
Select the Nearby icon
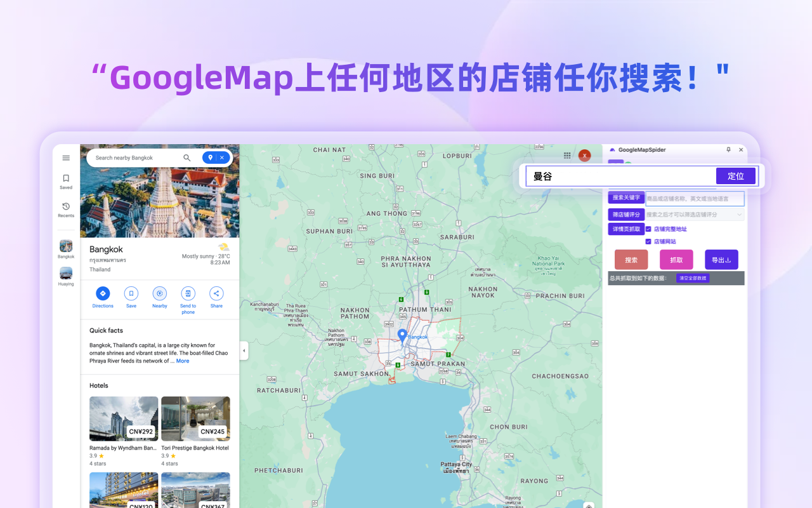(159, 293)
